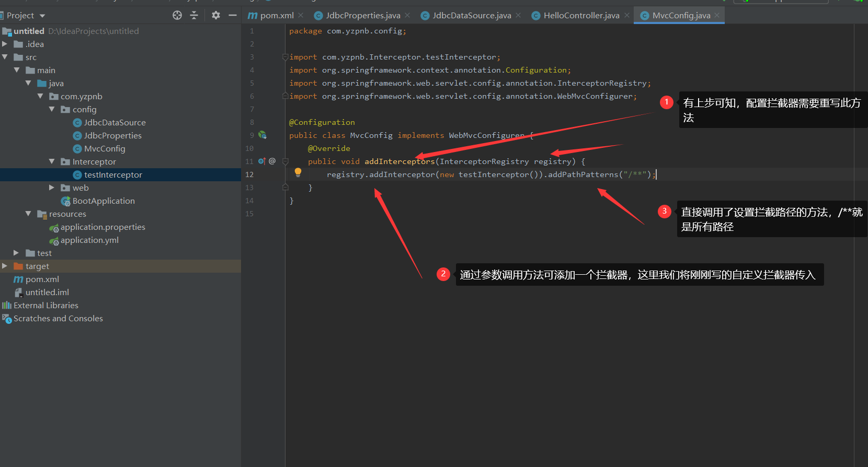The image size is (868, 467).
Task: Open the Project panel settings gear
Action: coord(216,16)
